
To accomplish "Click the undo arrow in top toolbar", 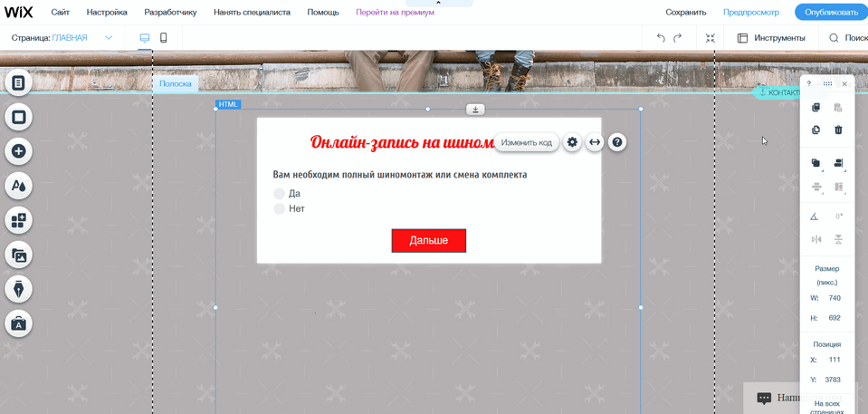I will (661, 38).
